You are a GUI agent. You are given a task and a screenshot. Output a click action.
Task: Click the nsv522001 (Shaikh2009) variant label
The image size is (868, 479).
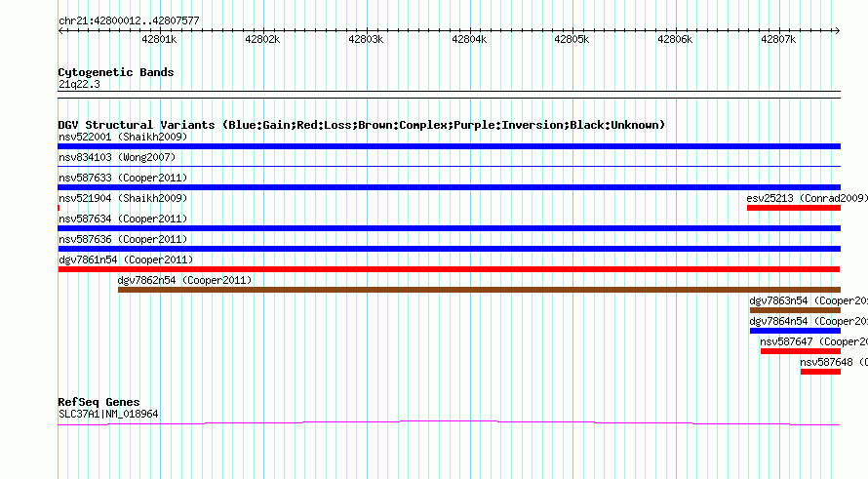click(x=123, y=137)
